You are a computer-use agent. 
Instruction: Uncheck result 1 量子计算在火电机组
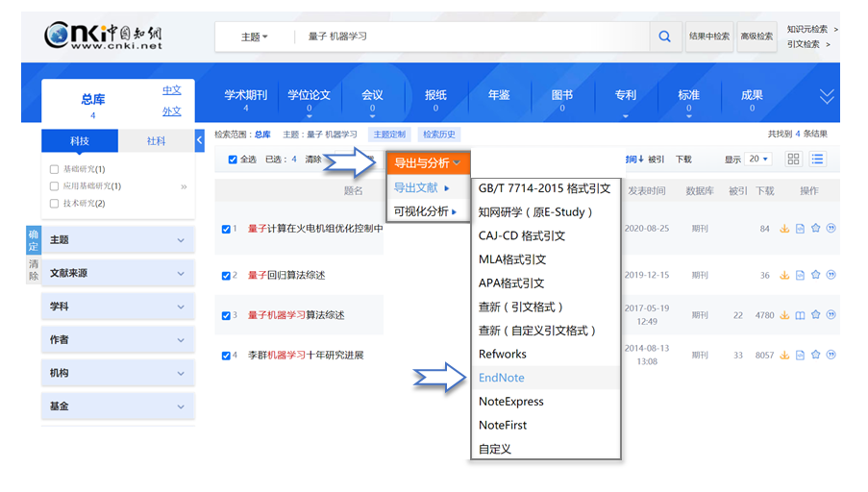point(226,229)
